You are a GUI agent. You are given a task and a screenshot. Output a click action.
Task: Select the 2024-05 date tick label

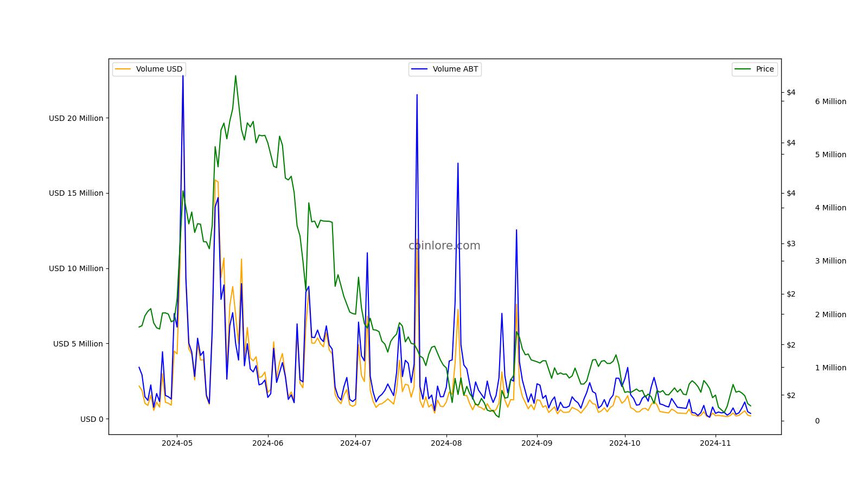tap(177, 443)
